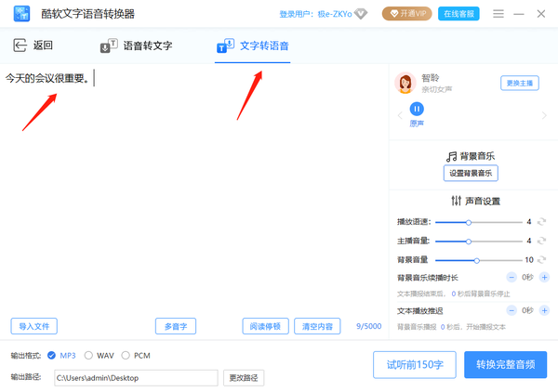Viewport: 558px width, 392px height.
Task: Click the music note icon beside 背景音乐
Action: (x=452, y=156)
